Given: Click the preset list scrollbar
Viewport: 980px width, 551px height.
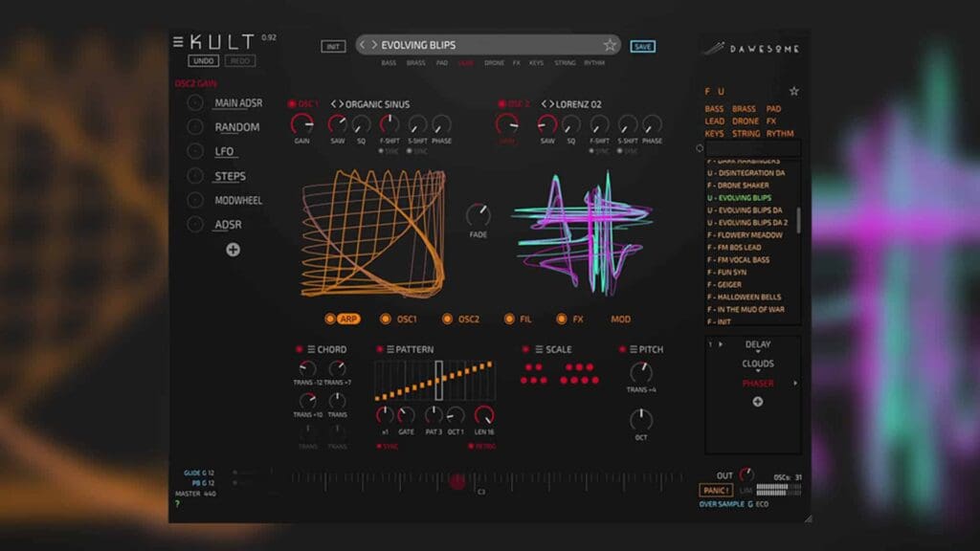Looking at the screenshot, I should pyautogui.click(x=799, y=221).
